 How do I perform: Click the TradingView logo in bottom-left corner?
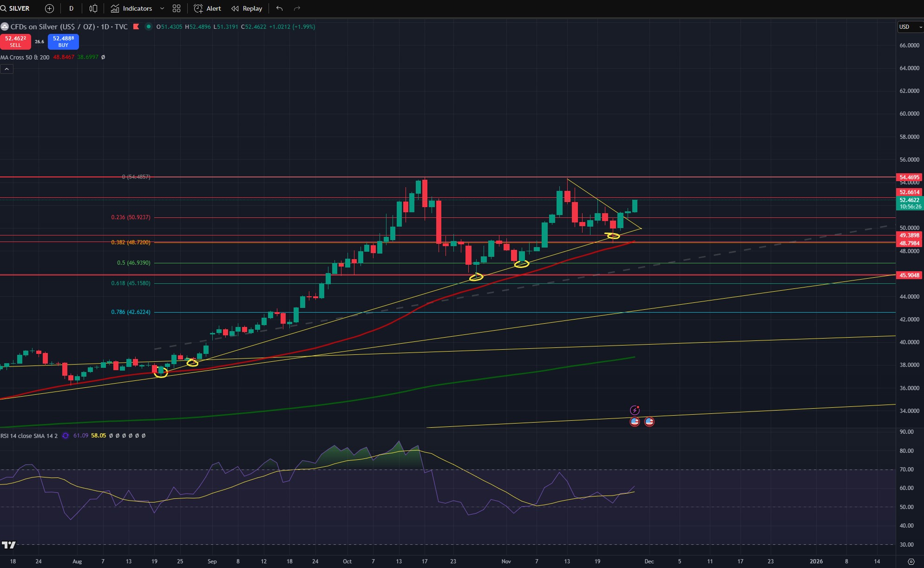(8, 545)
